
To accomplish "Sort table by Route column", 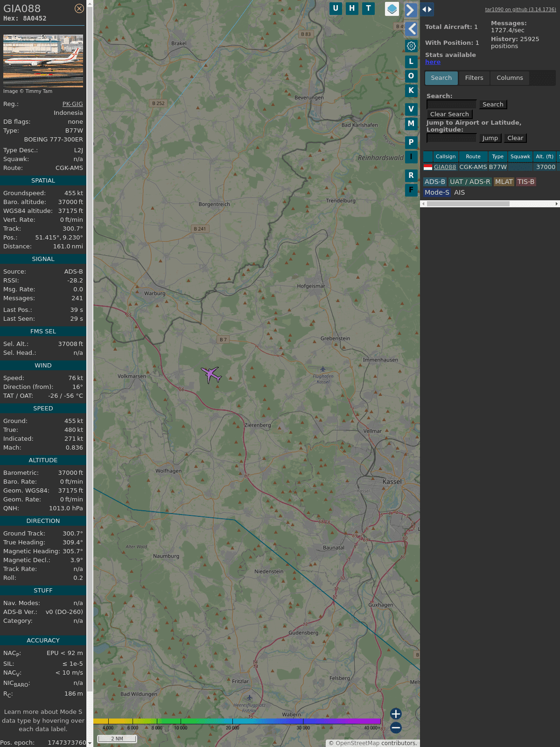I will pyautogui.click(x=473, y=156).
